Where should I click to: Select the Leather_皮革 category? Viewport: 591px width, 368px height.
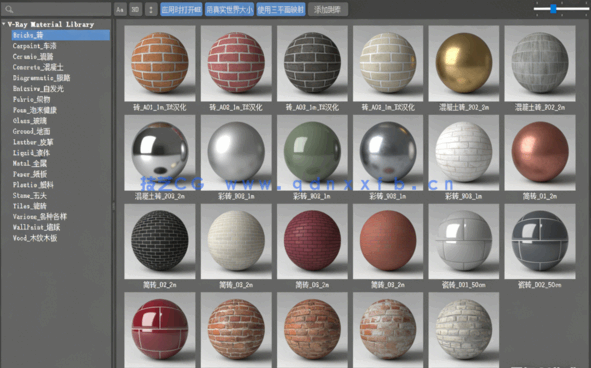tap(33, 142)
